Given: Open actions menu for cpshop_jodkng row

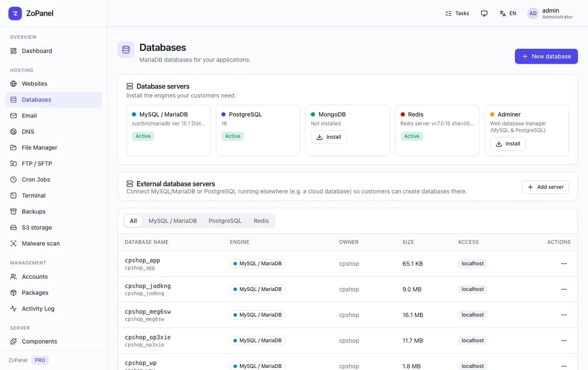Looking at the screenshot, I should point(564,289).
